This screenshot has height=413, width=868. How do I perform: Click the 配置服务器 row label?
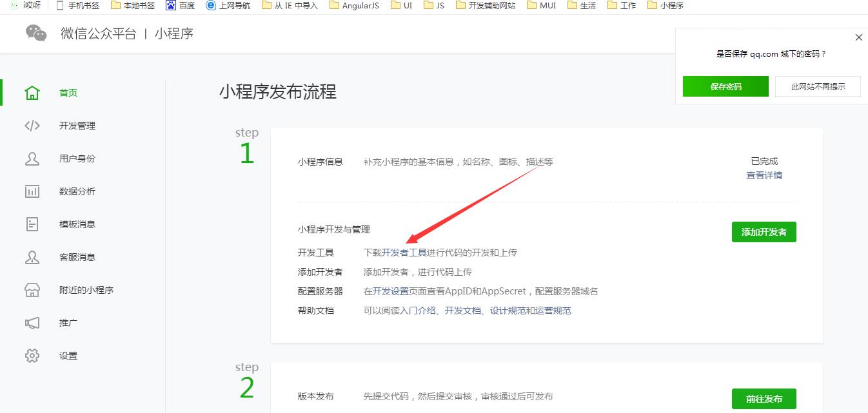click(321, 291)
